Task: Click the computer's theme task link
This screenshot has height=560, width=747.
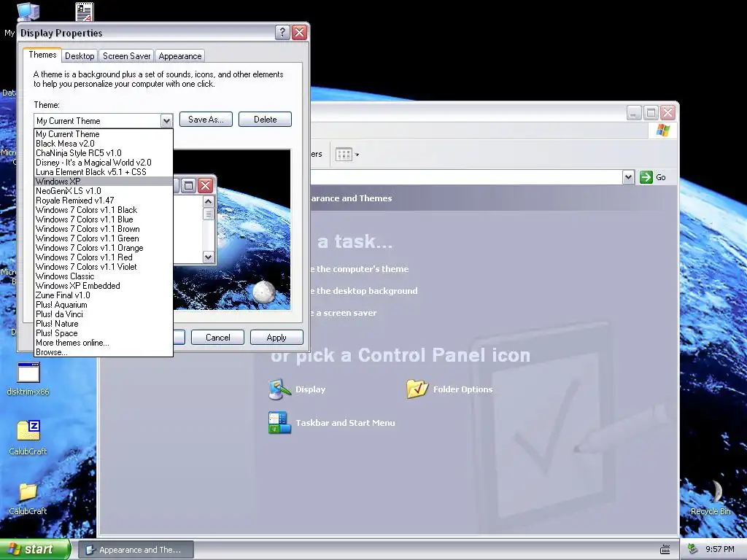Action: (x=359, y=269)
